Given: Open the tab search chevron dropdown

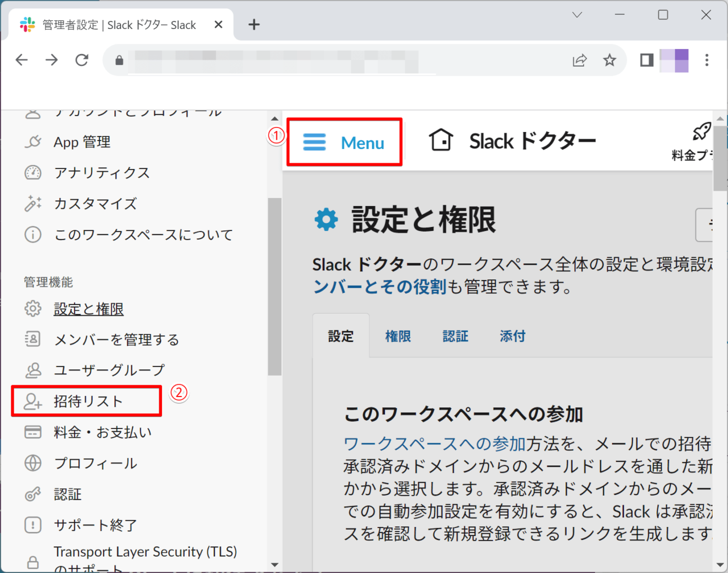Looking at the screenshot, I should pos(577,15).
